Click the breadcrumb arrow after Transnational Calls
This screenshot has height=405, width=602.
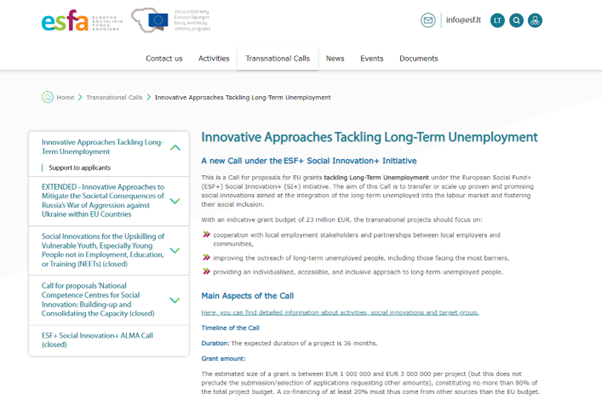pyautogui.click(x=149, y=97)
